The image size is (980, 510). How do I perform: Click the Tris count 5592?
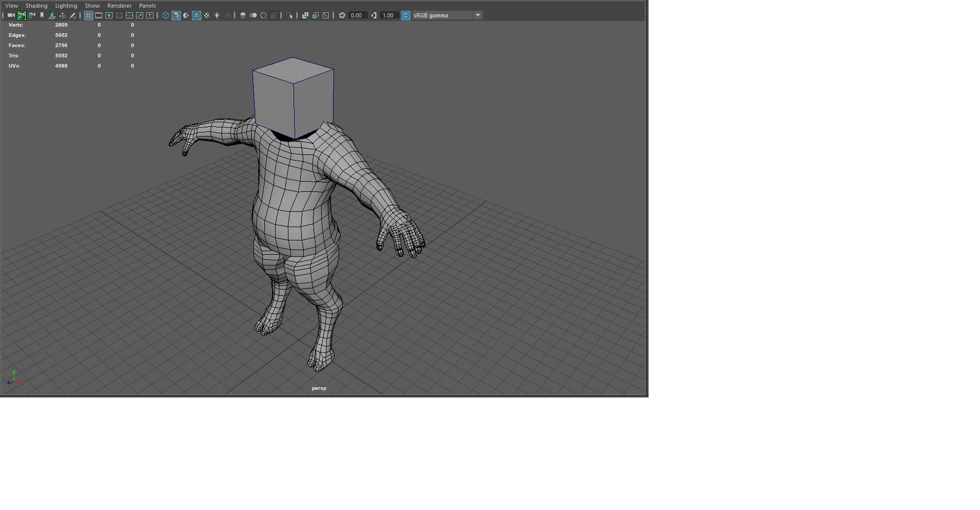[61, 55]
